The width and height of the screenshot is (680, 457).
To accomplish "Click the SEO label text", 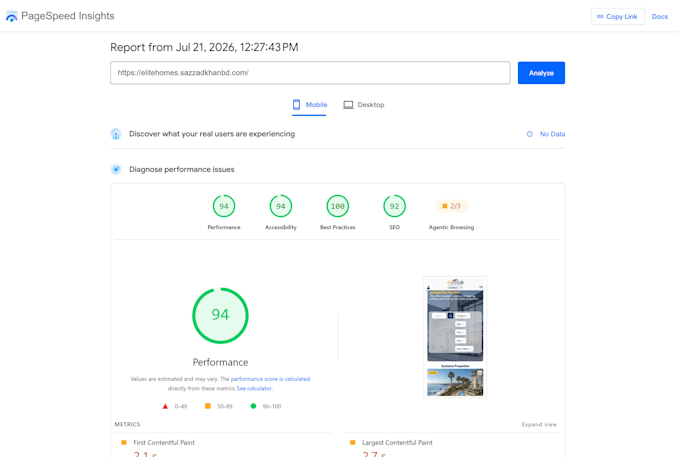I will pos(394,227).
